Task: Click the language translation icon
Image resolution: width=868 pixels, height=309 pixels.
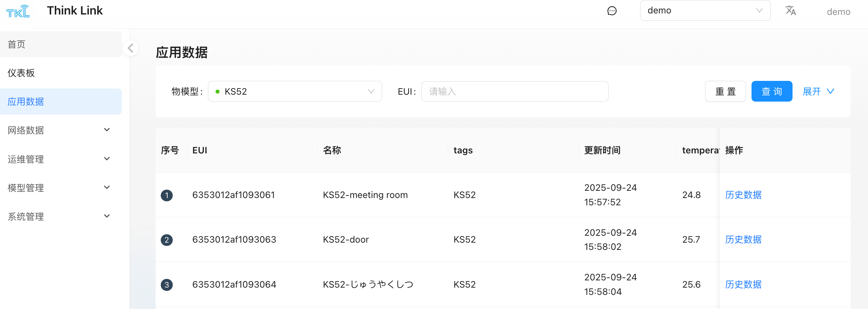Action: tap(790, 11)
